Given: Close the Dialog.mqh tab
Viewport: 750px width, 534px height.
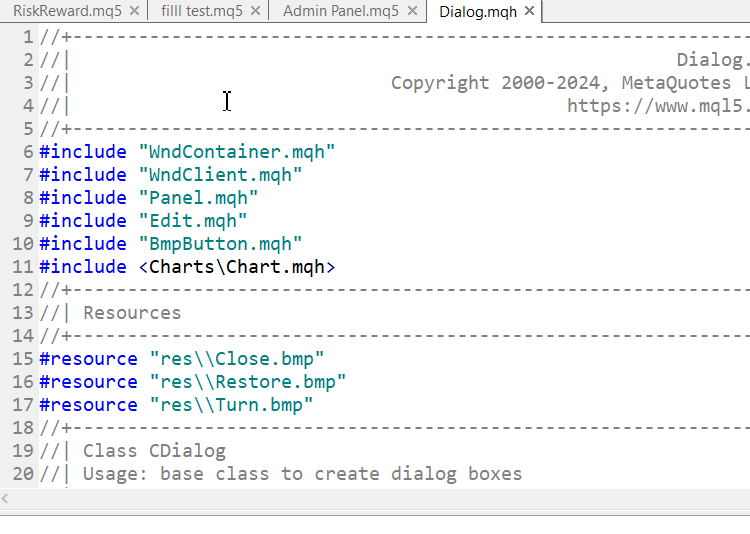Looking at the screenshot, I should tap(529, 11).
